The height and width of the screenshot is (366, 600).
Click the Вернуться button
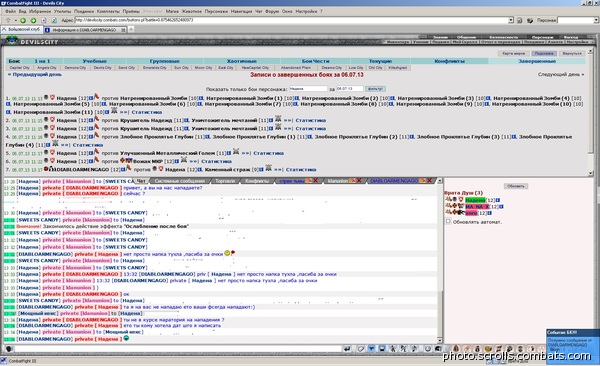click(x=572, y=54)
